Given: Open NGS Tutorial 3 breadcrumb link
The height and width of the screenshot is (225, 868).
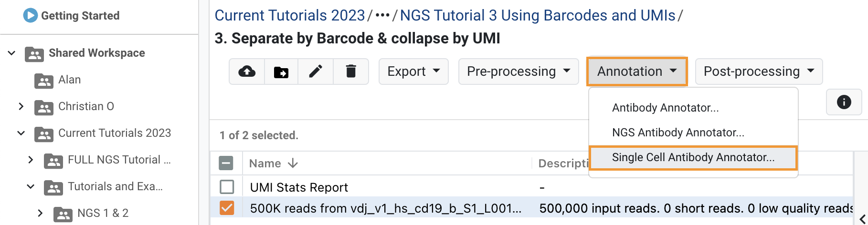Looking at the screenshot, I should coord(538,15).
